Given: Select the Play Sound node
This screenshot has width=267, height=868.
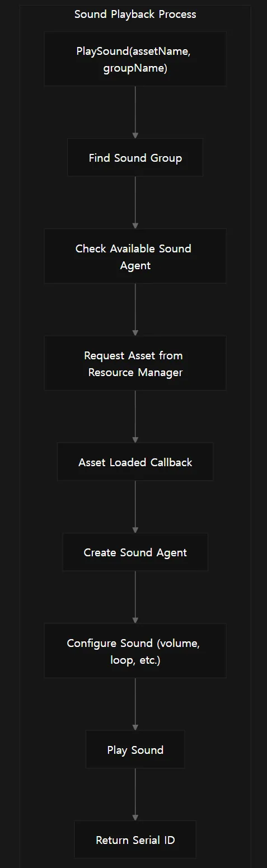Looking at the screenshot, I should coord(135,749).
